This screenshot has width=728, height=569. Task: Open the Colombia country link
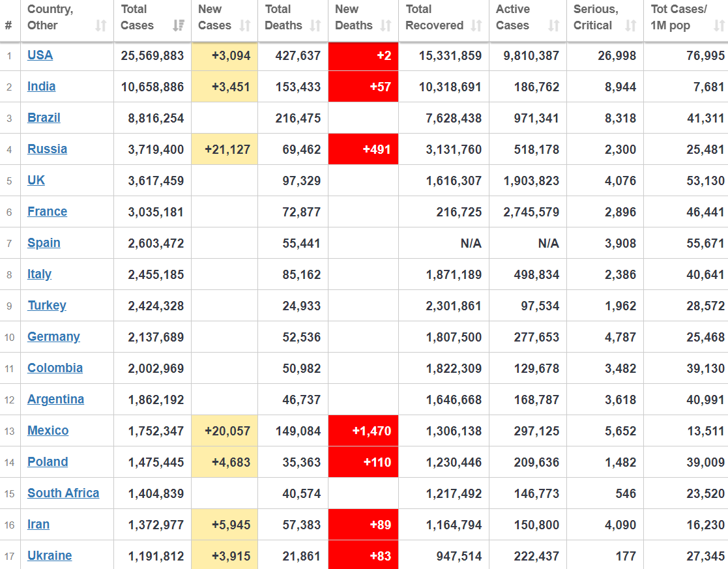[55, 368]
